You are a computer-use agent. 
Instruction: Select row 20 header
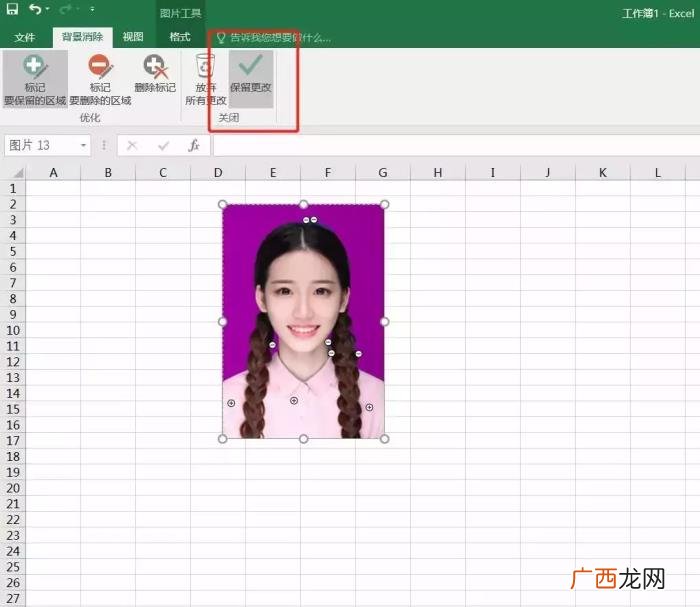coord(13,488)
